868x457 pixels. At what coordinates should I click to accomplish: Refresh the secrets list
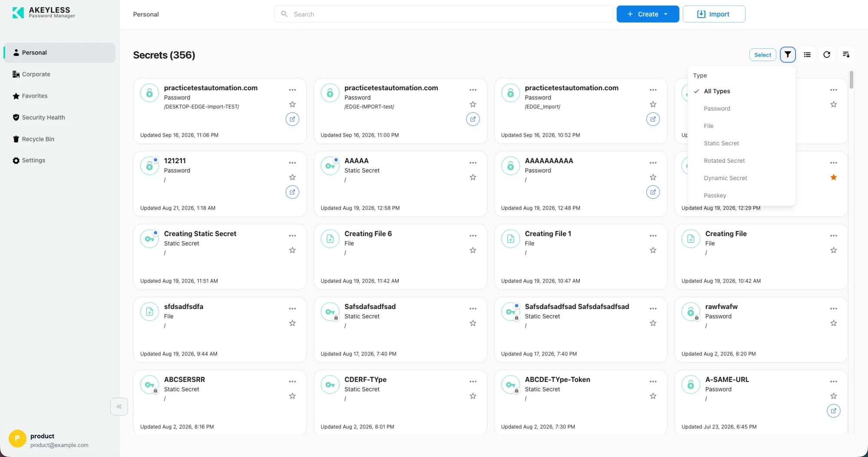pyautogui.click(x=827, y=55)
